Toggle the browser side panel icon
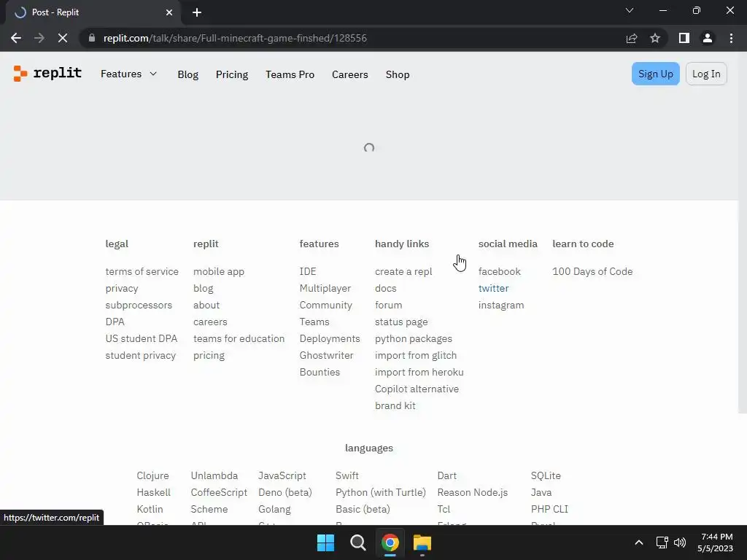 (x=684, y=38)
